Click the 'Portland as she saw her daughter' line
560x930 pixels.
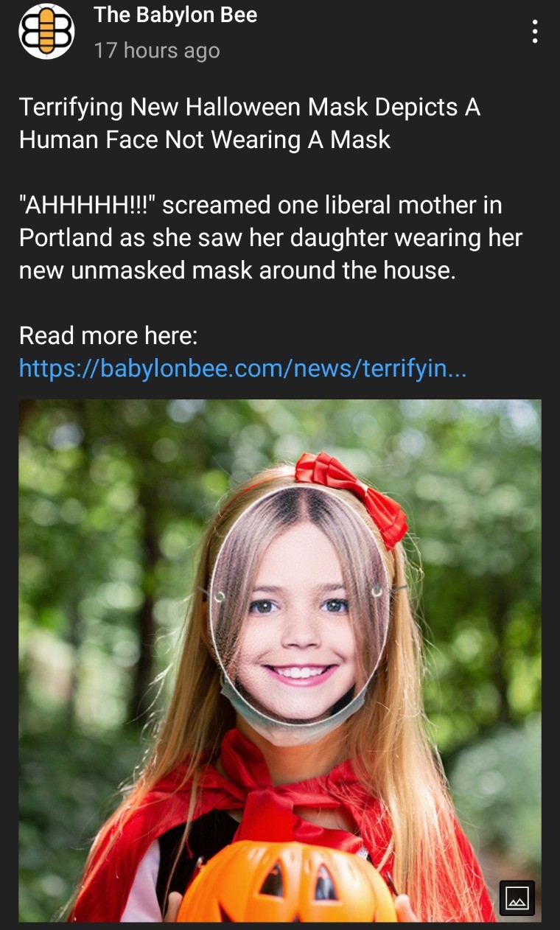point(270,238)
